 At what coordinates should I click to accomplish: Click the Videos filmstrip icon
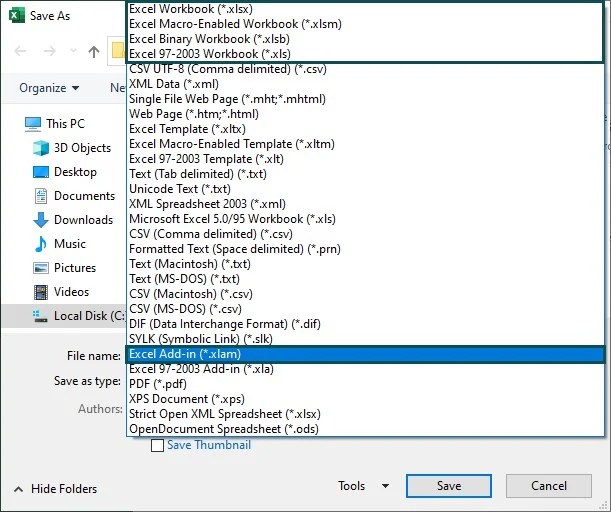point(41,292)
